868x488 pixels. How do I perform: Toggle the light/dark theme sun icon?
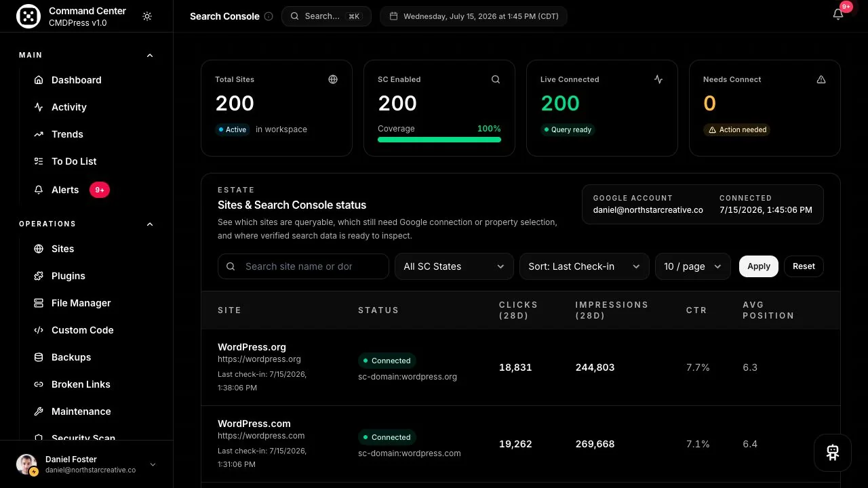(x=147, y=16)
